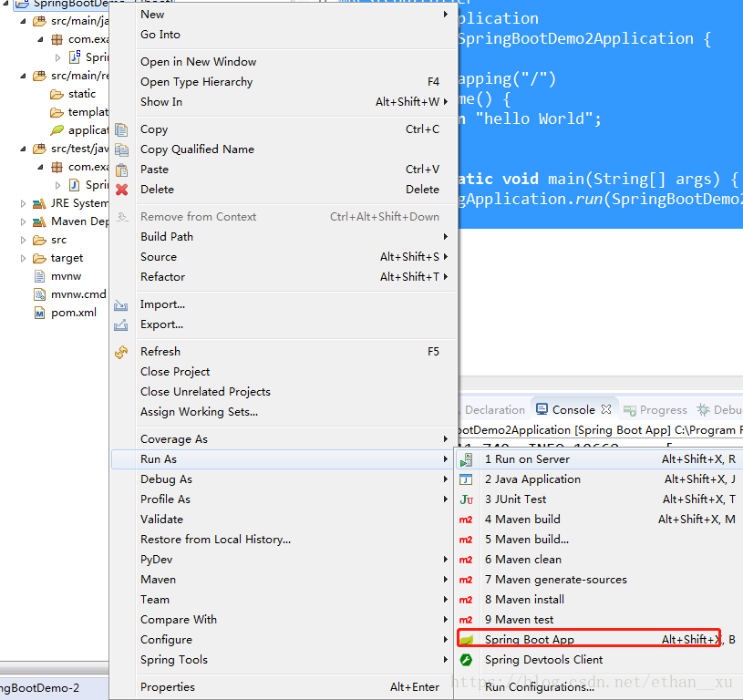Click the m2 icon beside Maven install

(466, 600)
